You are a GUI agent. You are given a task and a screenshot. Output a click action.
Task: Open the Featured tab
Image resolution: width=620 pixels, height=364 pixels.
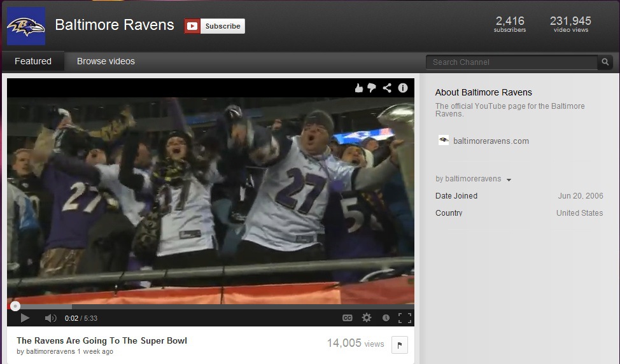click(33, 61)
